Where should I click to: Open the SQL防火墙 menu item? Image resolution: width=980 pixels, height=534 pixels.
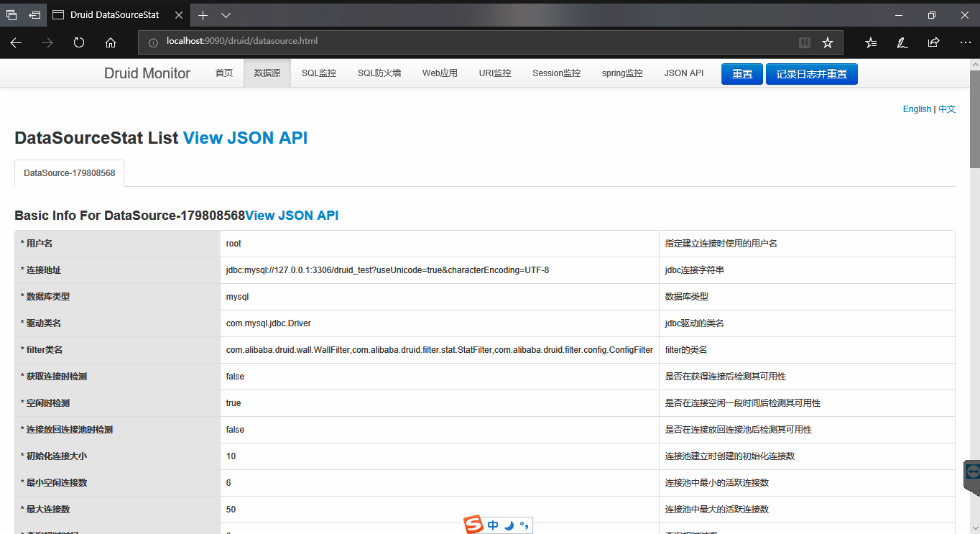click(x=379, y=73)
